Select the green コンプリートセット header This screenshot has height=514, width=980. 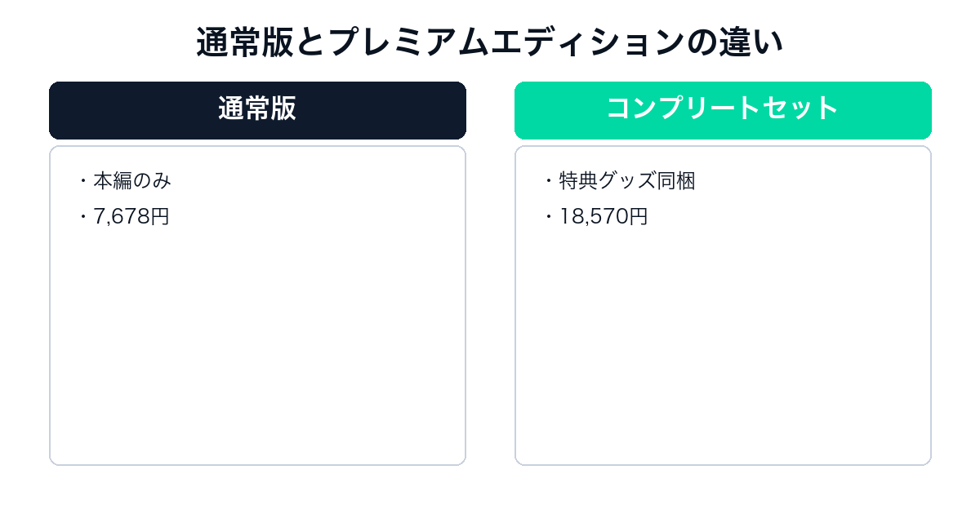pos(723,110)
